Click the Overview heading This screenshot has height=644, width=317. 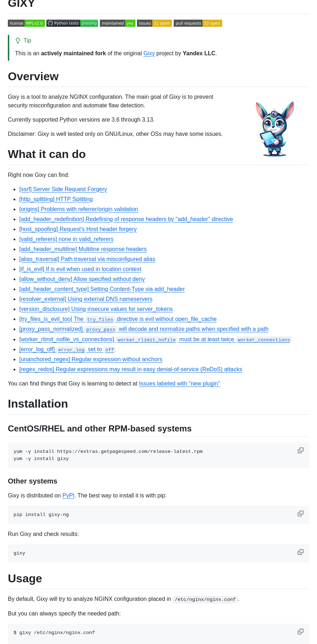click(33, 76)
